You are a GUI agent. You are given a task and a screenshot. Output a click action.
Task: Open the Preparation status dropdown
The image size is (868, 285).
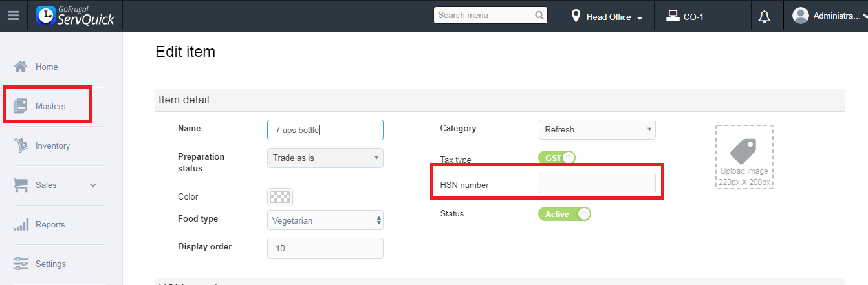coord(325,158)
